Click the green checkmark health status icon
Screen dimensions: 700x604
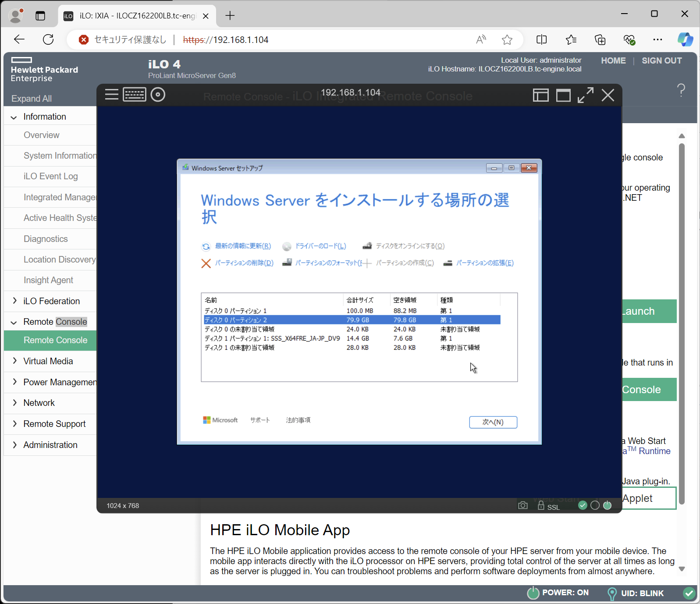(583, 505)
